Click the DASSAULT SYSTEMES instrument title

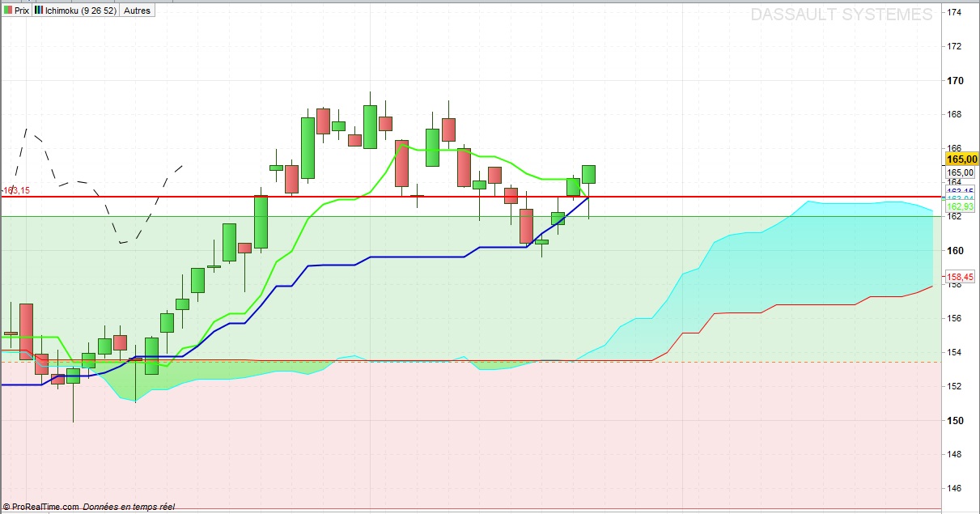[x=842, y=15]
